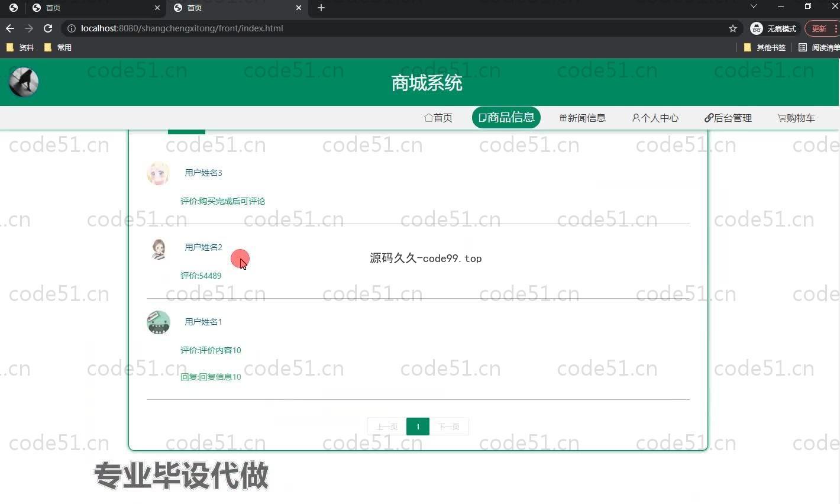Open the 购物车 shopping cart
The width and height of the screenshot is (840, 504).
(x=796, y=118)
